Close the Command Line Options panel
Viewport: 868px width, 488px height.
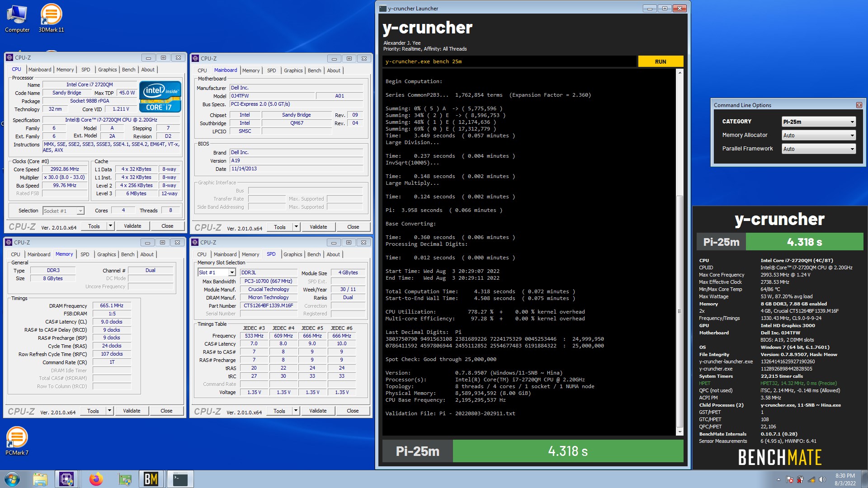tap(859, 105)
